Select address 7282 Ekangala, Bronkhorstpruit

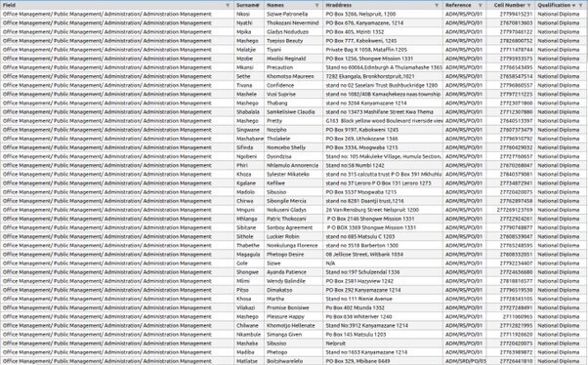[383, 76]
